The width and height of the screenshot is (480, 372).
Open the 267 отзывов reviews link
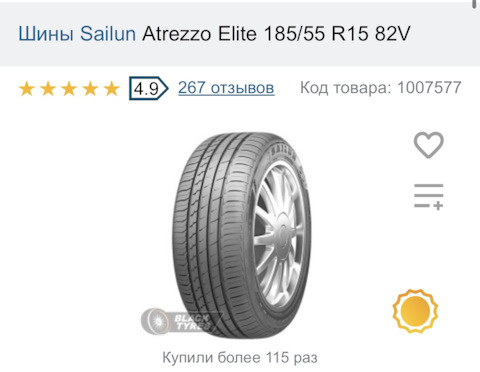(226, 88)
